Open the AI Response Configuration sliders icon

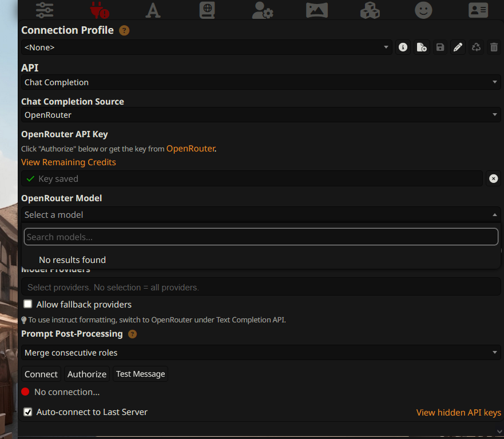45,10
